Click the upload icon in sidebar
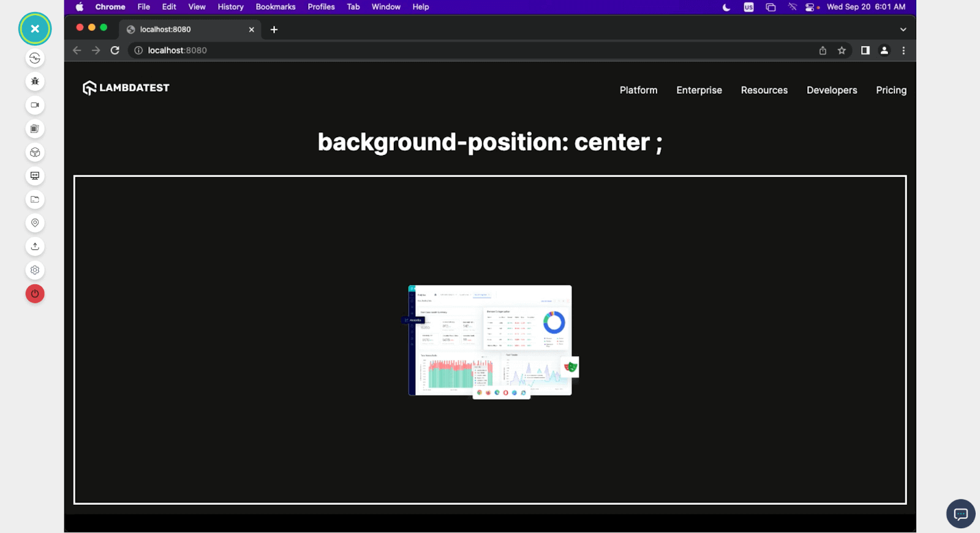This screenshot has height=533, width=980. [35, 246]
